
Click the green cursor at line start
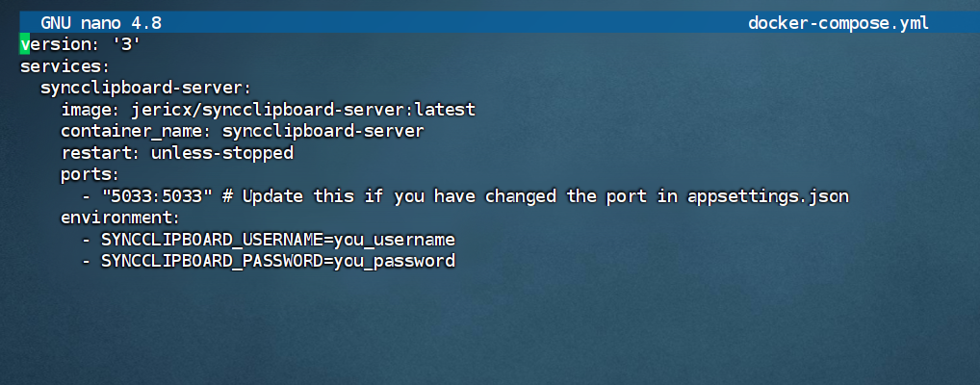tap(25, 45)
